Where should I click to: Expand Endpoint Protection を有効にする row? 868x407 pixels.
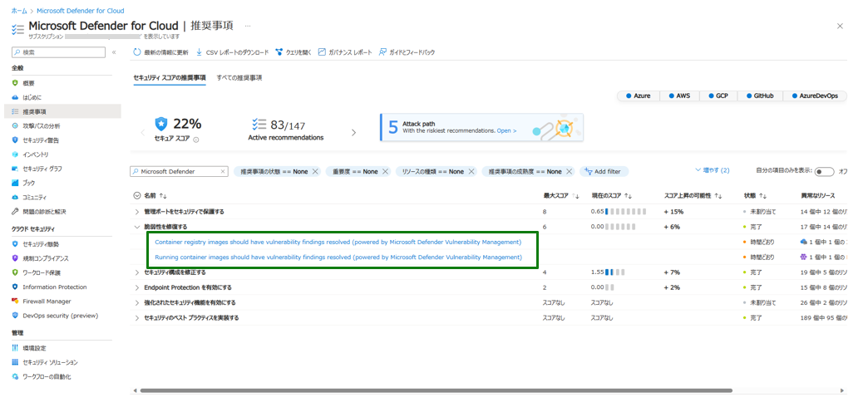pyautogui.click(x=136, y=287)
